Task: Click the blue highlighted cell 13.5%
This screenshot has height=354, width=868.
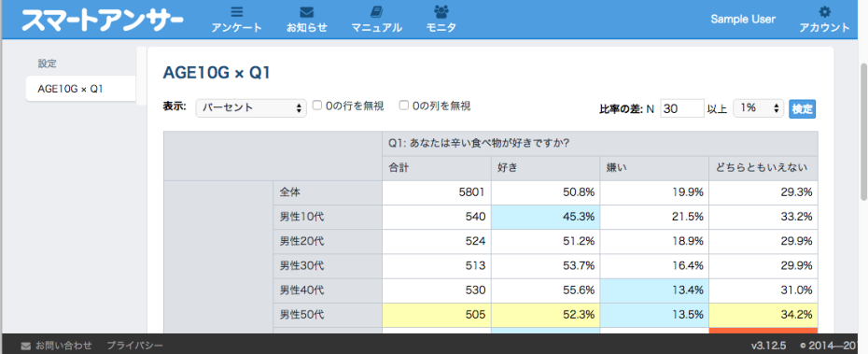Action: [x=655, y=315]
